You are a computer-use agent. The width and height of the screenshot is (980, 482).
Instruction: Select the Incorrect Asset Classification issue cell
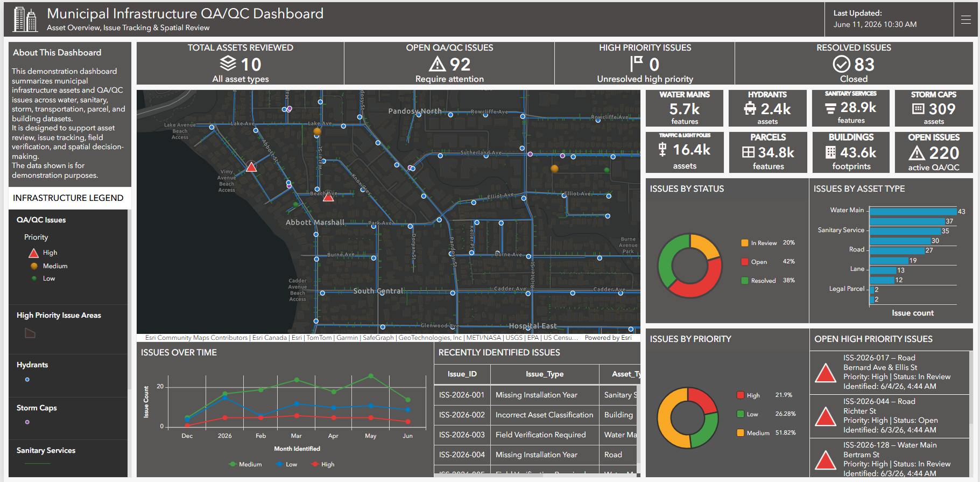545,415
